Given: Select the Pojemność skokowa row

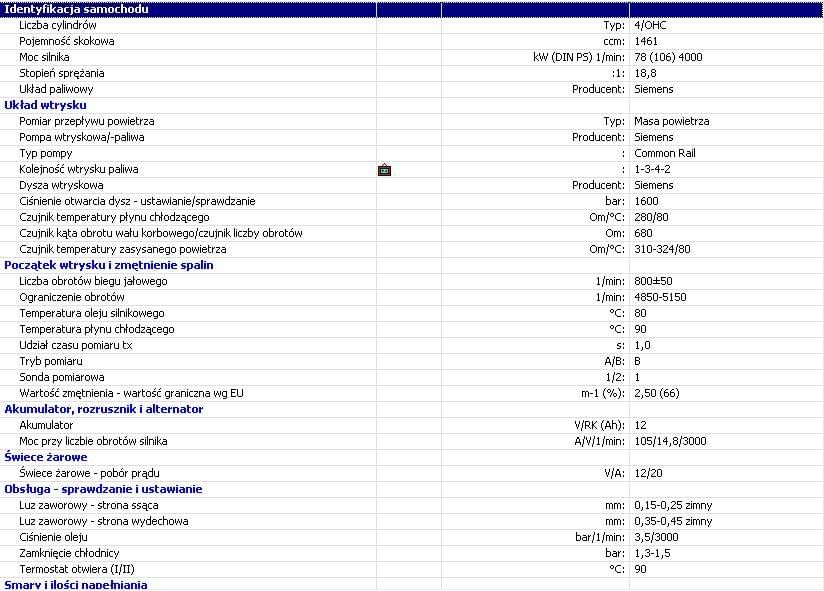Looking at the screenshot, I should coord(412,41).
